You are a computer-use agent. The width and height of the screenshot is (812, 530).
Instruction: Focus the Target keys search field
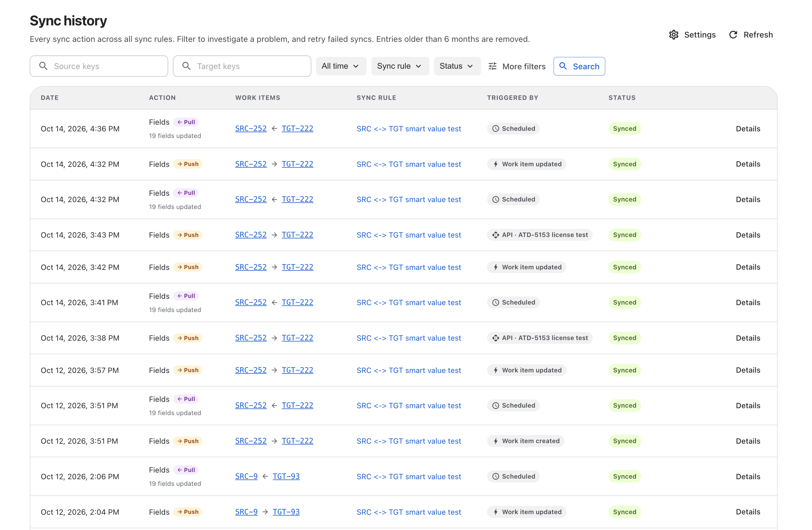tap(242, 66)
